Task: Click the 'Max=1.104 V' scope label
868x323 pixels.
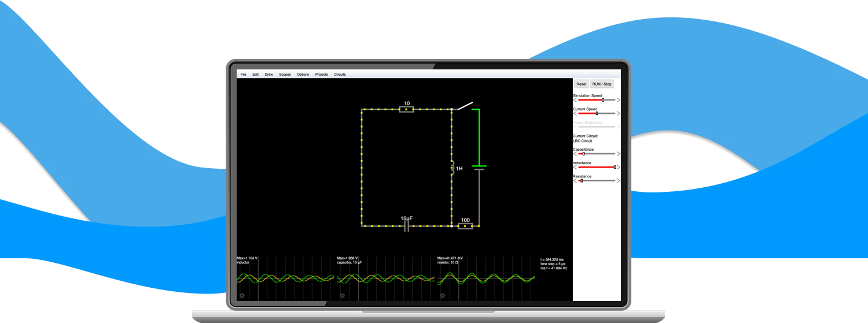Action: pyautogui.click(x=248, y=258)
